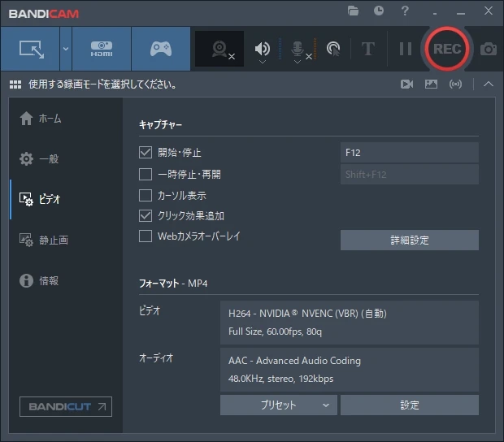Image resolution: width=504 pixels, height=442 pixels.
Task: Select the game recording mode
Action: [160, 49]
